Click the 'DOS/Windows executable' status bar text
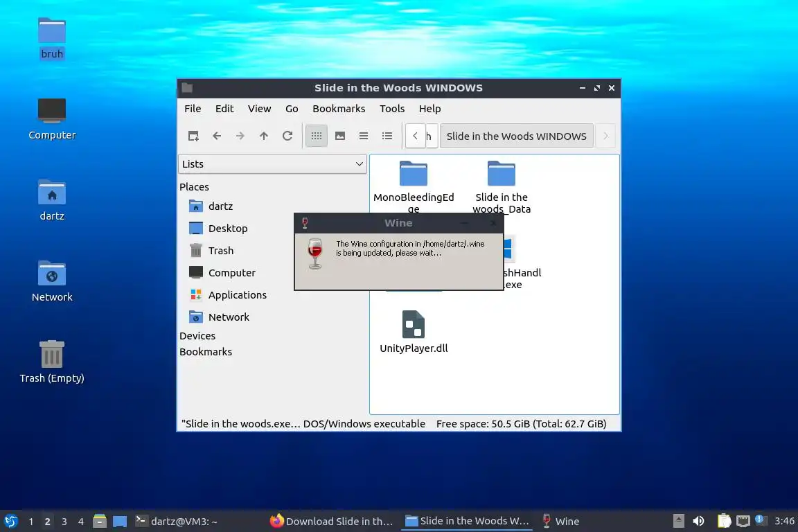Screen dimensions: 798x532 click(364, 423)
